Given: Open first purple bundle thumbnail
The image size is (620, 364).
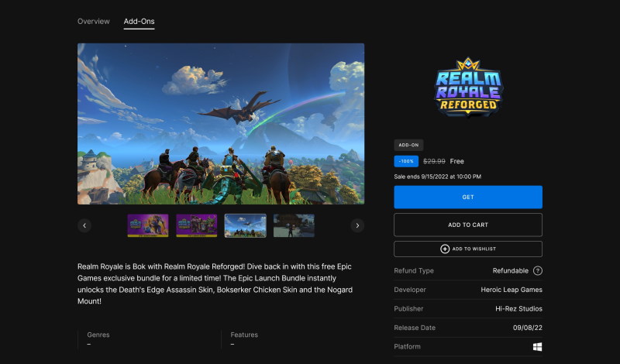Looking at the screenshot, I should (x=148, y=225).
